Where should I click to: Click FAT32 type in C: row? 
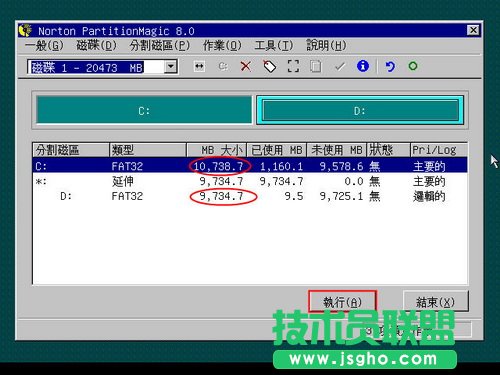point(127,166)
